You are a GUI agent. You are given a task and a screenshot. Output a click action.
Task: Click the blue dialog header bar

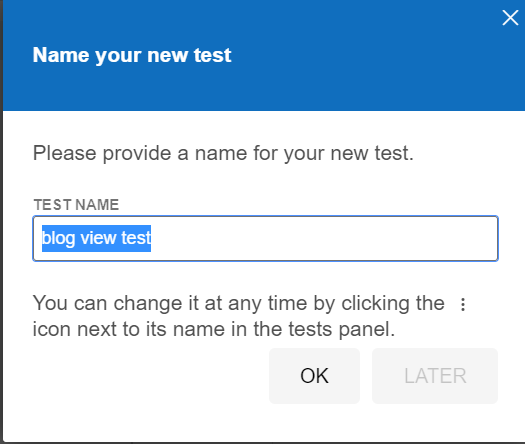point(264,55)
